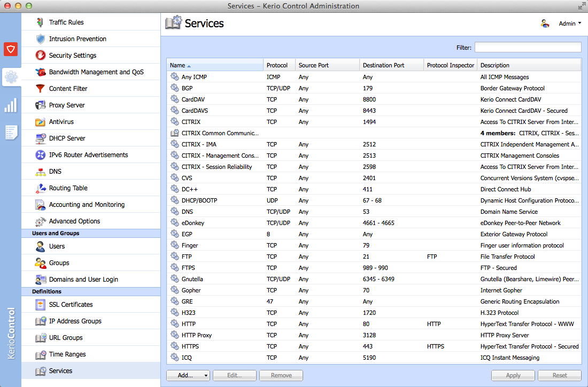Open Traffic Rules in the sidebar
588x387 pixels.
[x=91, y=22]
